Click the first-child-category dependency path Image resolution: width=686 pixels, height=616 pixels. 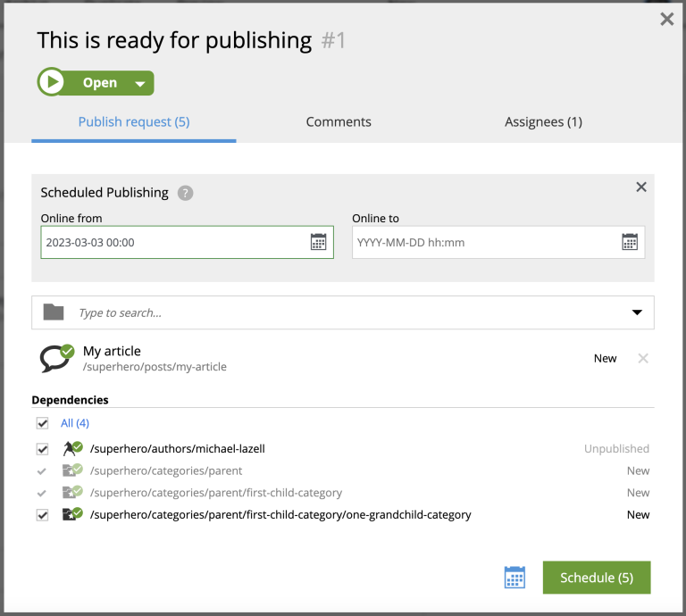(216, 492)
